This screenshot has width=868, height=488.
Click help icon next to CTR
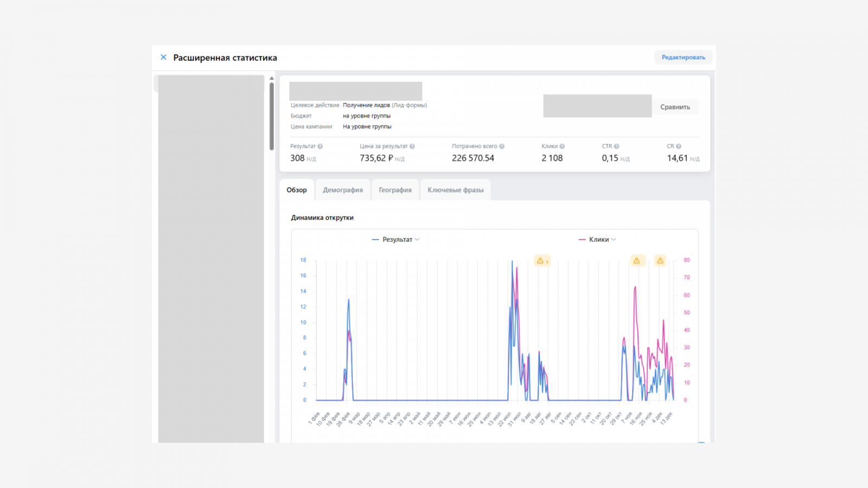click(x=616, y=146)
